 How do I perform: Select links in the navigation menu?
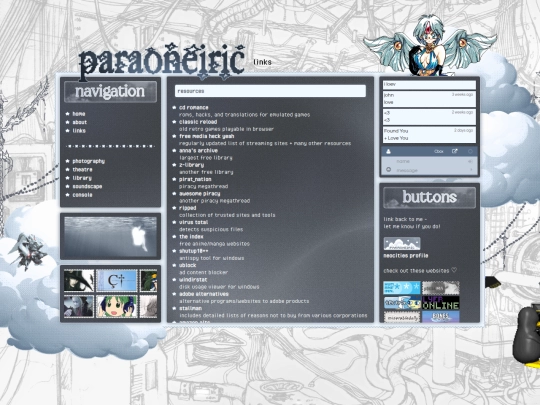pos(79,131)
